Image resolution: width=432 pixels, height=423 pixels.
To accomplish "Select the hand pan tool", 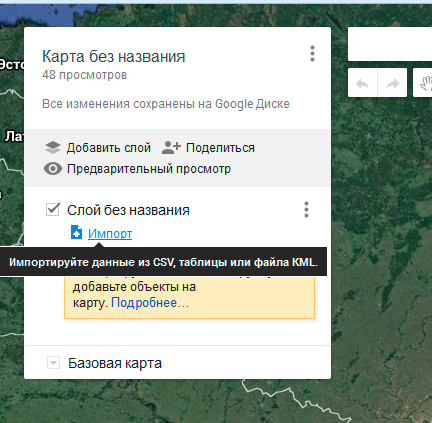I will (425, 83).
